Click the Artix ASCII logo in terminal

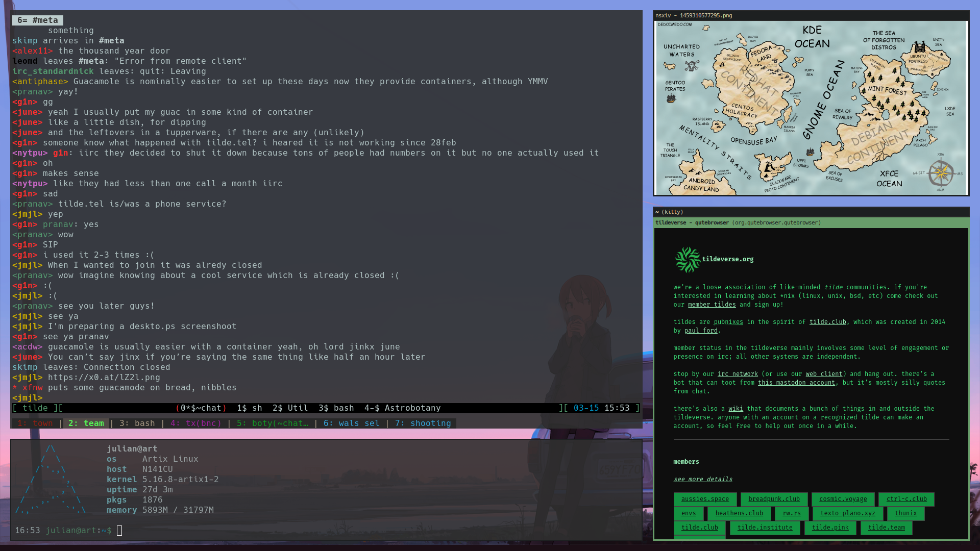click(50, 479)
